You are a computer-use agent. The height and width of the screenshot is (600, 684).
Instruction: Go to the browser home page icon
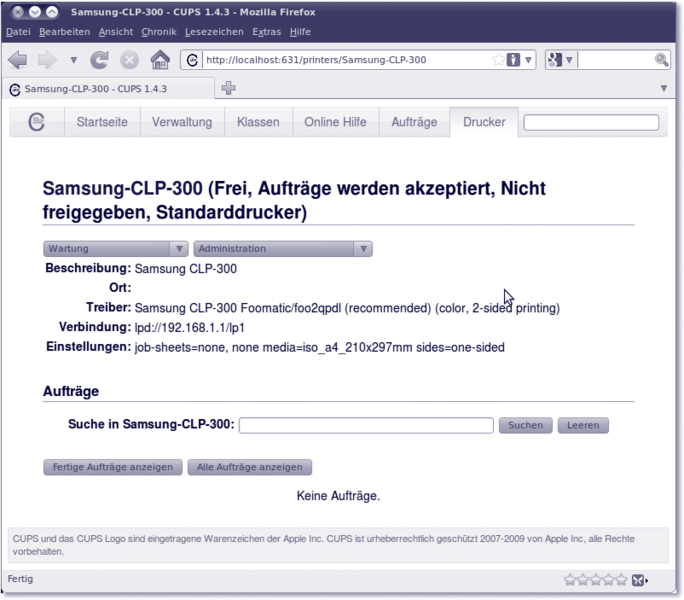(x=159, y=60)
